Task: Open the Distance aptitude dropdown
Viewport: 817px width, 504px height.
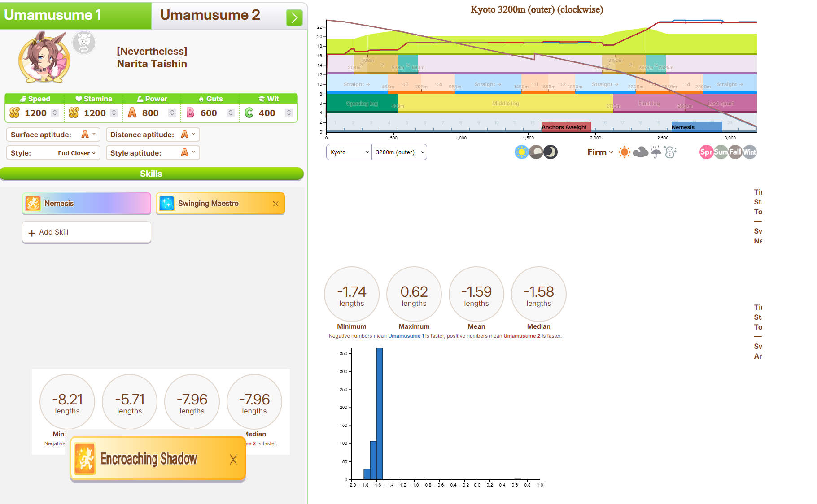Action: (x=153, y=135)
